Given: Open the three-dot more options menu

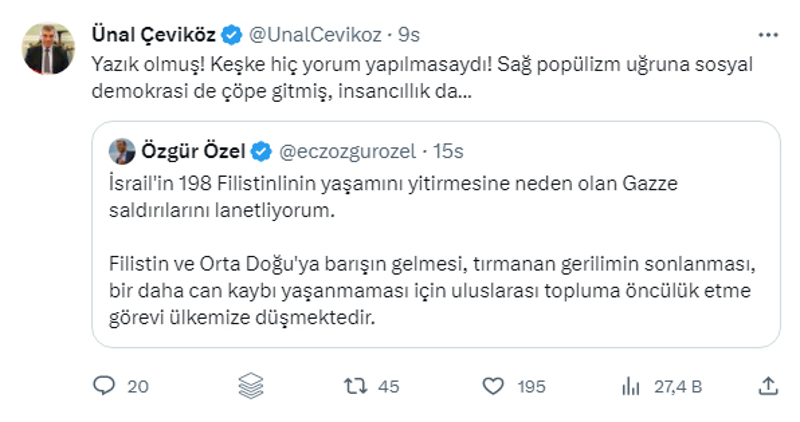Looking at the screenshot, I should pos(768,34).
